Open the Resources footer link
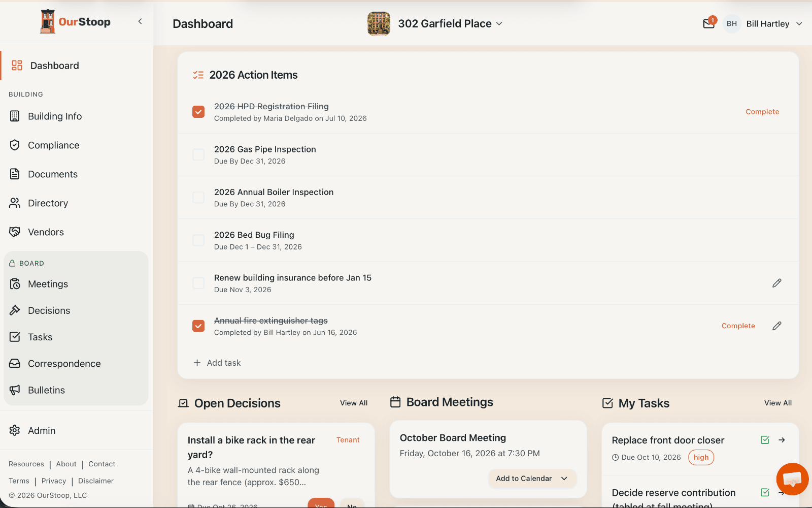 [x=26, y=464]
